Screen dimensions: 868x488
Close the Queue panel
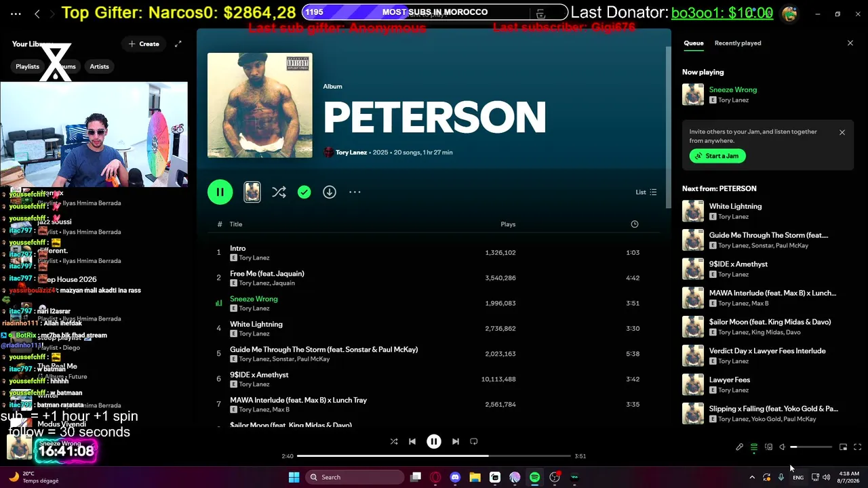pos(850,43)
